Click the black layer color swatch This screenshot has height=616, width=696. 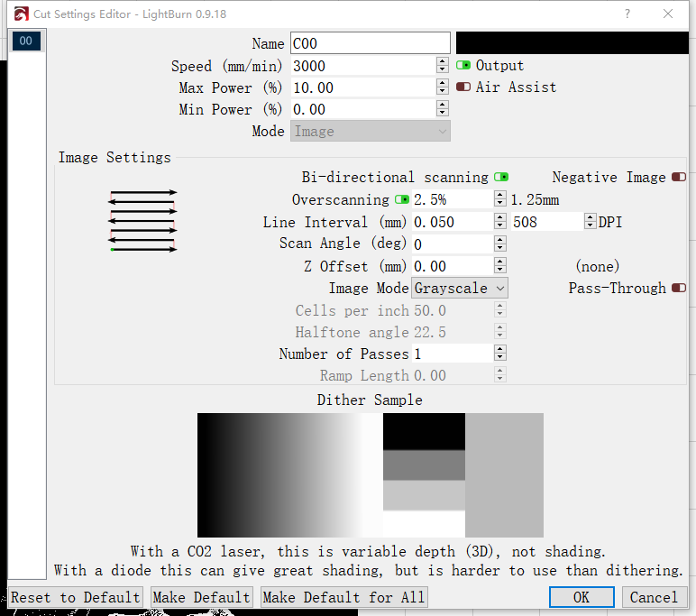coord(572,43)
